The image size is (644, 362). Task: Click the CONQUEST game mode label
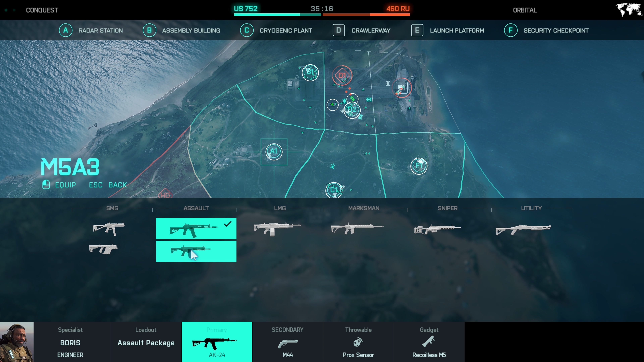pos(42,10)
